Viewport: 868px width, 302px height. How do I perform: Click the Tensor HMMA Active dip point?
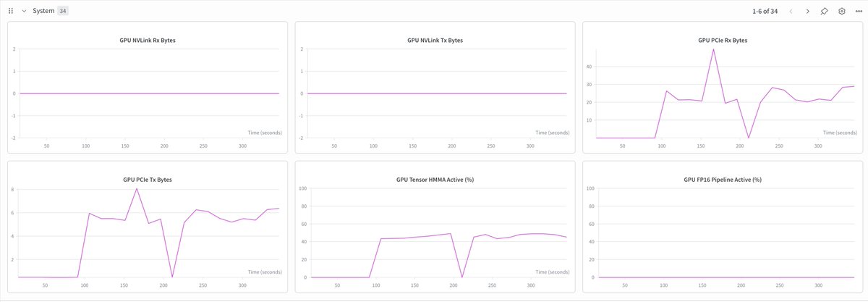[462, 277]
